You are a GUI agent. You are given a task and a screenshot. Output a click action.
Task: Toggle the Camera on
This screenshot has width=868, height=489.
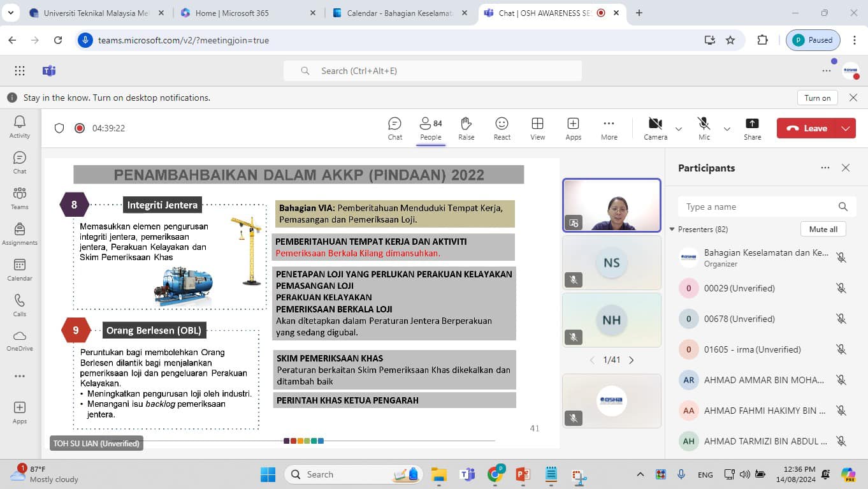(x=655, y=128)
